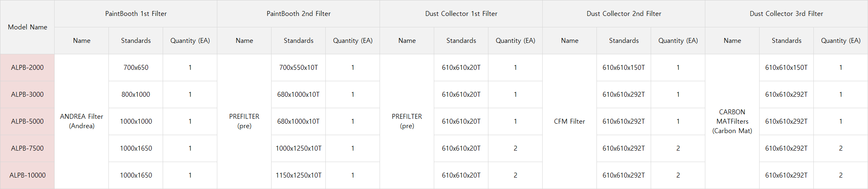
Task: Select the CFM Filter name cell
Action: click(x=570, y=121)
